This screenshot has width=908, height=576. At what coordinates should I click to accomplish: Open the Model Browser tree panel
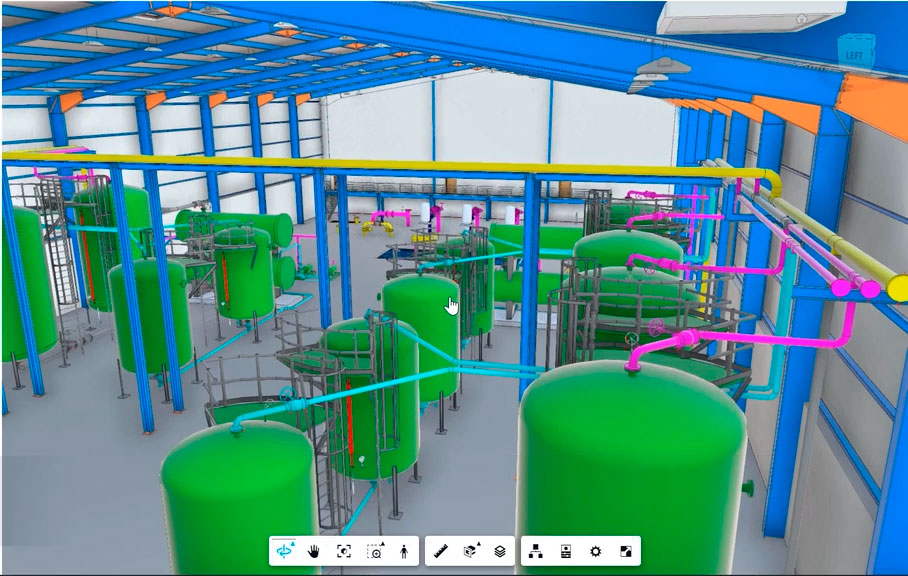click(x=536, y=551)
